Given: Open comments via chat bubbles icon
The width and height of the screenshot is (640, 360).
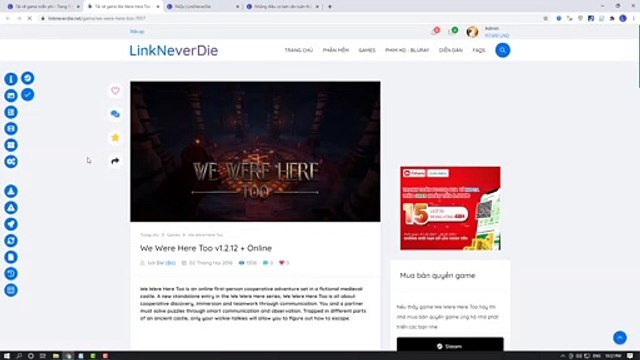Looking at the screenshot, I should pyautogui.click(x=115, y=114).
